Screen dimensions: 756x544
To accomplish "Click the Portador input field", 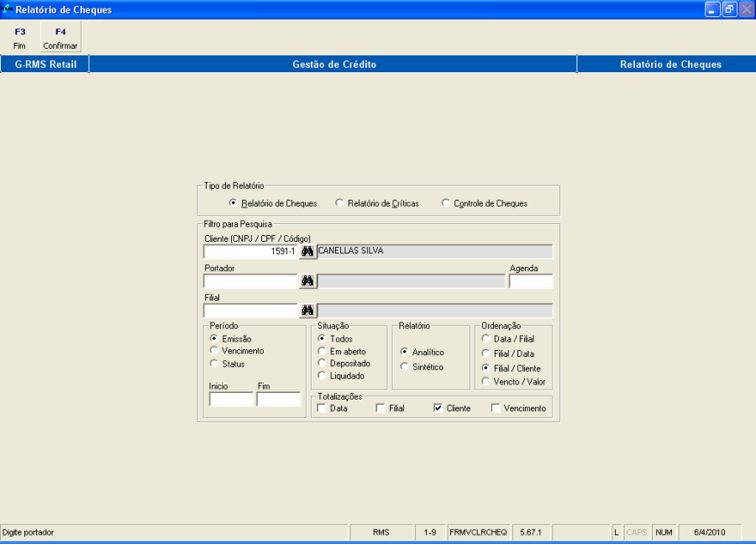I will 250,281.
